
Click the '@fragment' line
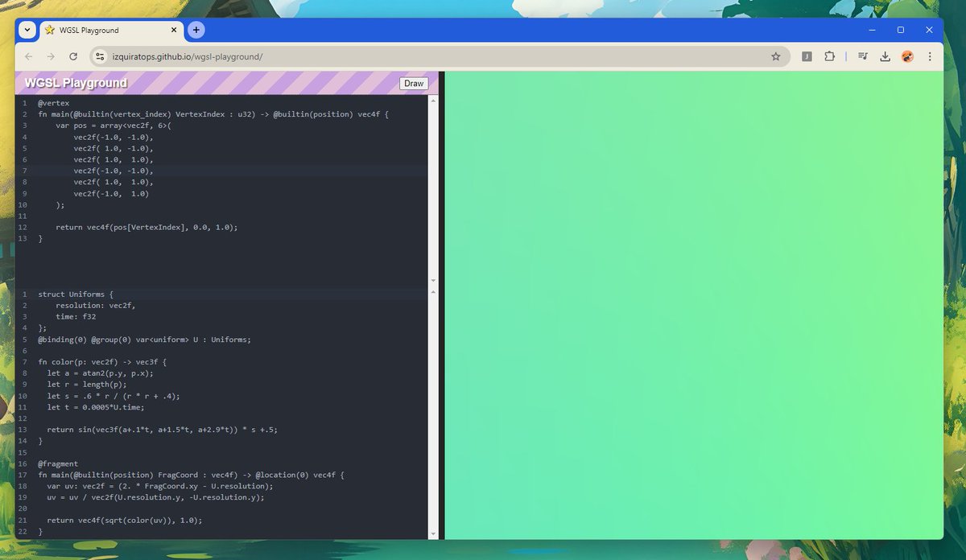point(58,463)
